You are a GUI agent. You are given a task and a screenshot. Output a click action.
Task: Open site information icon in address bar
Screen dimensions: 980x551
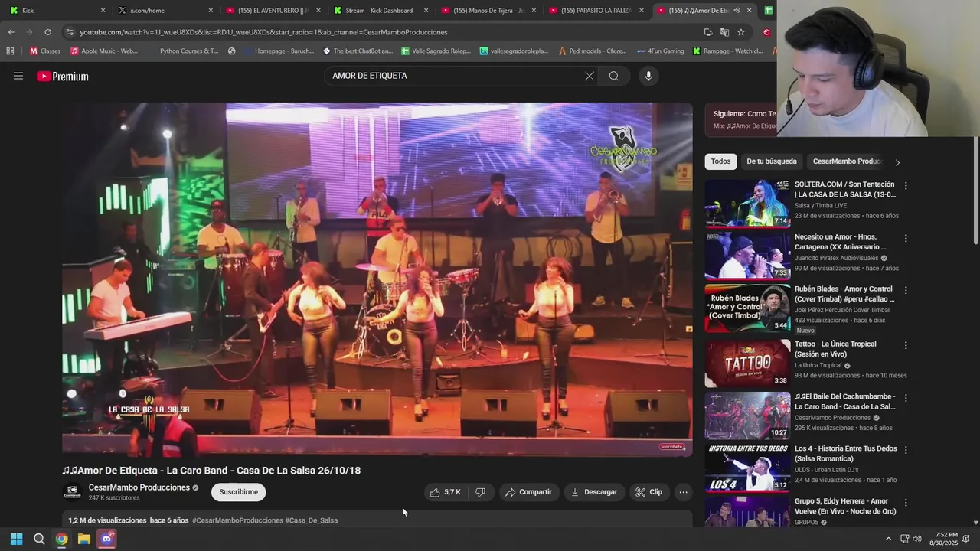click(70, 32)
